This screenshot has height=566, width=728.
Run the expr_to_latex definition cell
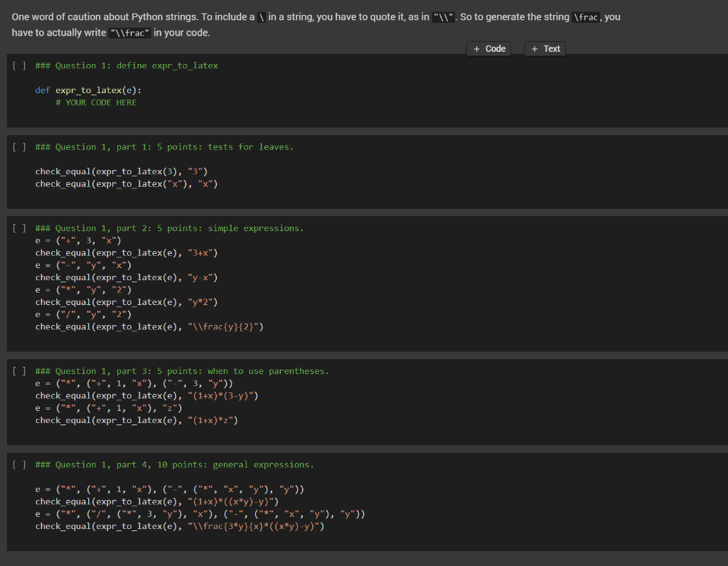click(16, 65)
